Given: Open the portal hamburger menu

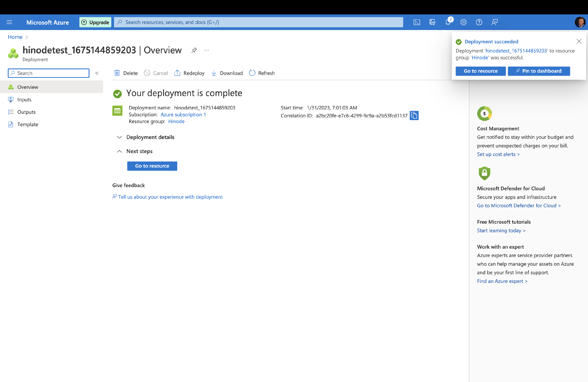Looking at the screenshot, I should [x=9, y=22].
